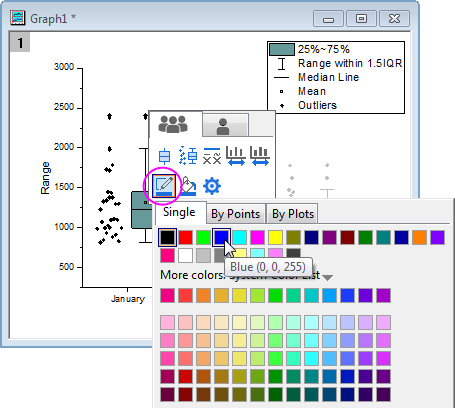Image resolution: width=455 pixels, height=408 pixels.
Task: Click the Outliers legend entry
Action: [x=317, y=105]
